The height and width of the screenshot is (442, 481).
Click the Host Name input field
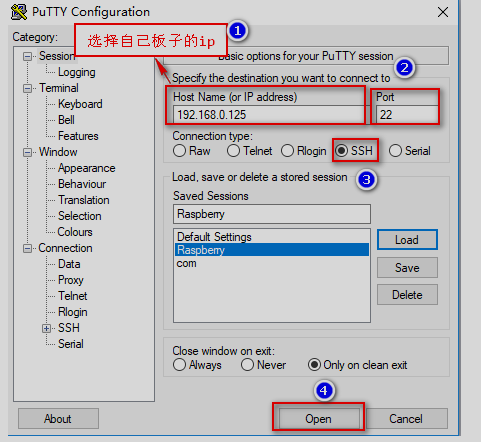point(268,115)
